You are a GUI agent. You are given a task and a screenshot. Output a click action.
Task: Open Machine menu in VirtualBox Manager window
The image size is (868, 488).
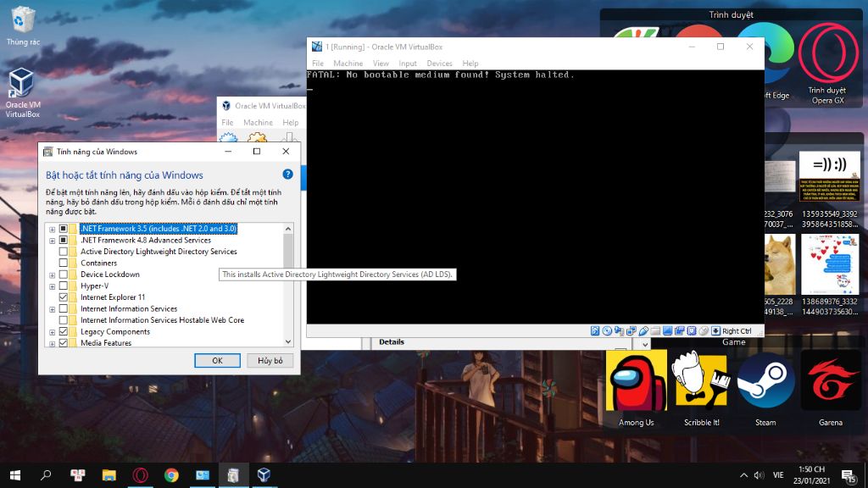click(258, 122)
